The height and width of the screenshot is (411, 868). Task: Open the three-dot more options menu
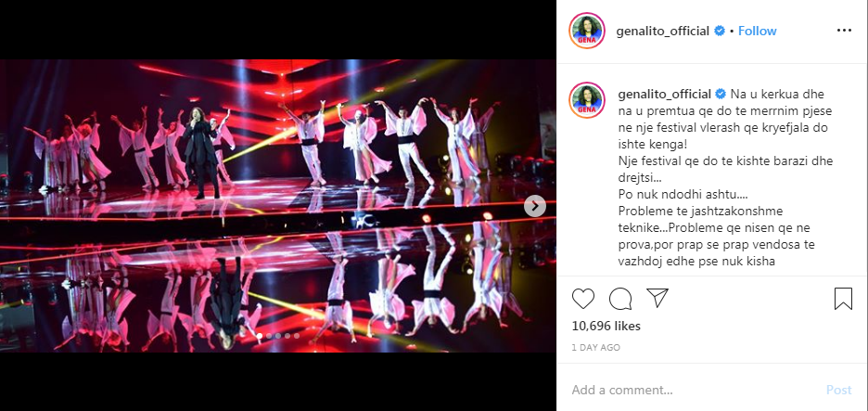pos(844,31)
